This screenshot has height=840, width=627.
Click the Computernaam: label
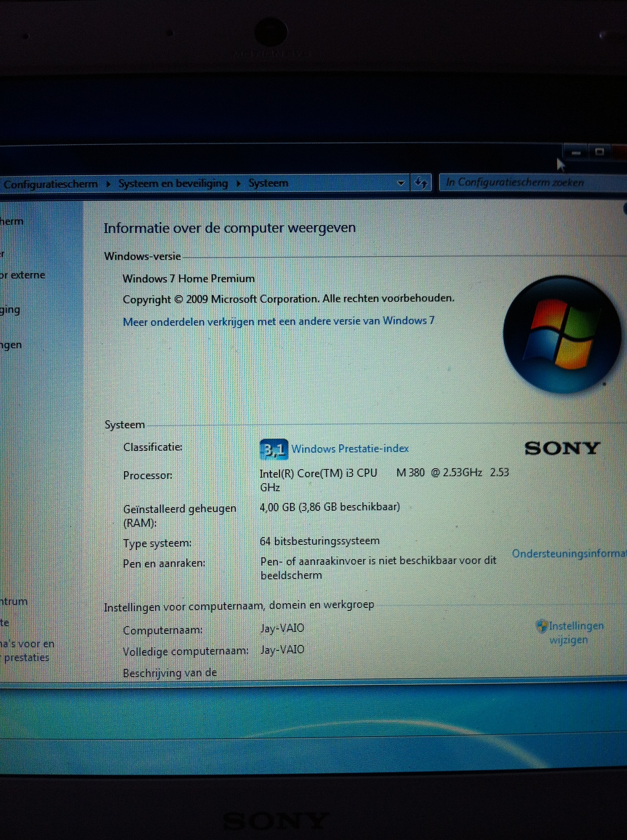pyautogui.click(x=163, y=630)
